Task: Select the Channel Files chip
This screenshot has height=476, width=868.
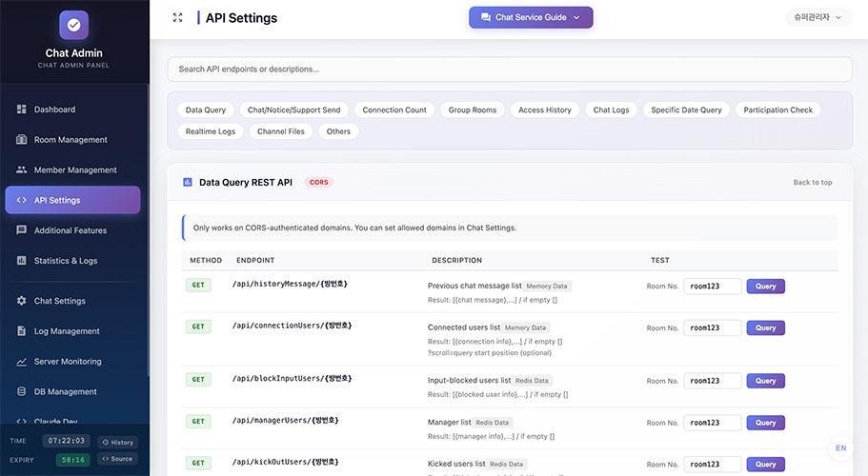Action: tap(281, 131)
